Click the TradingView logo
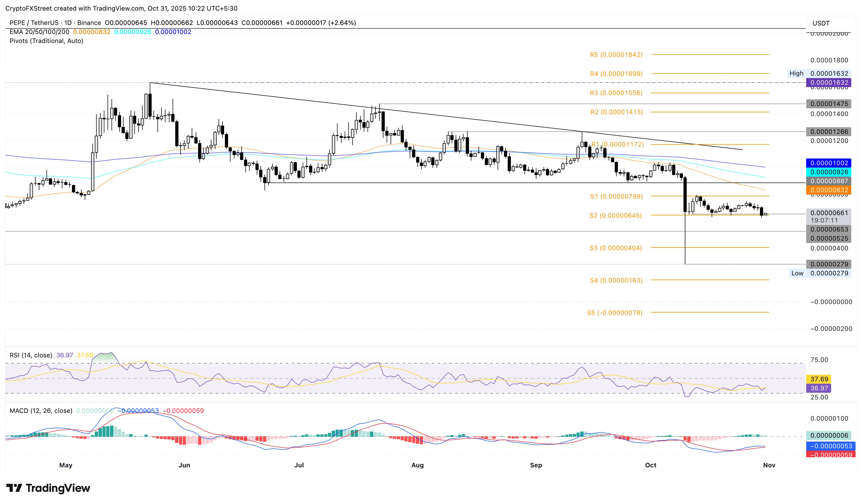 (48, 488)
